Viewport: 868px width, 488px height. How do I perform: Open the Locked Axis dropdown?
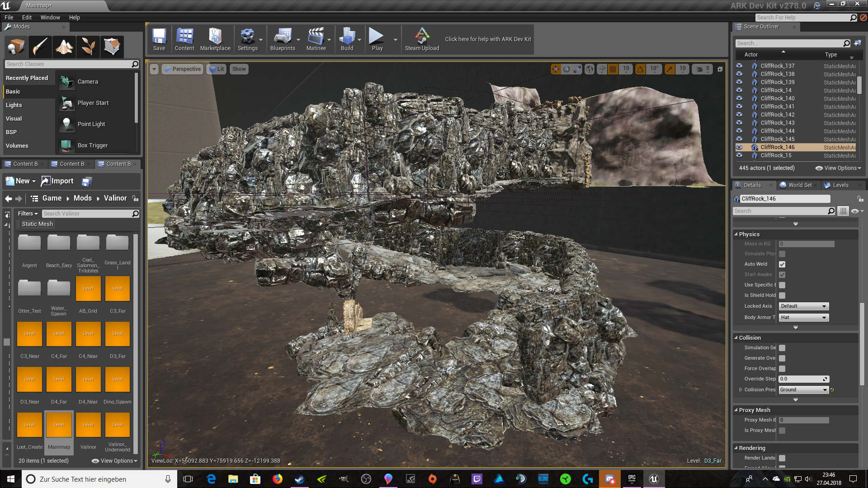pyautogui.click(x=804, y=306)
